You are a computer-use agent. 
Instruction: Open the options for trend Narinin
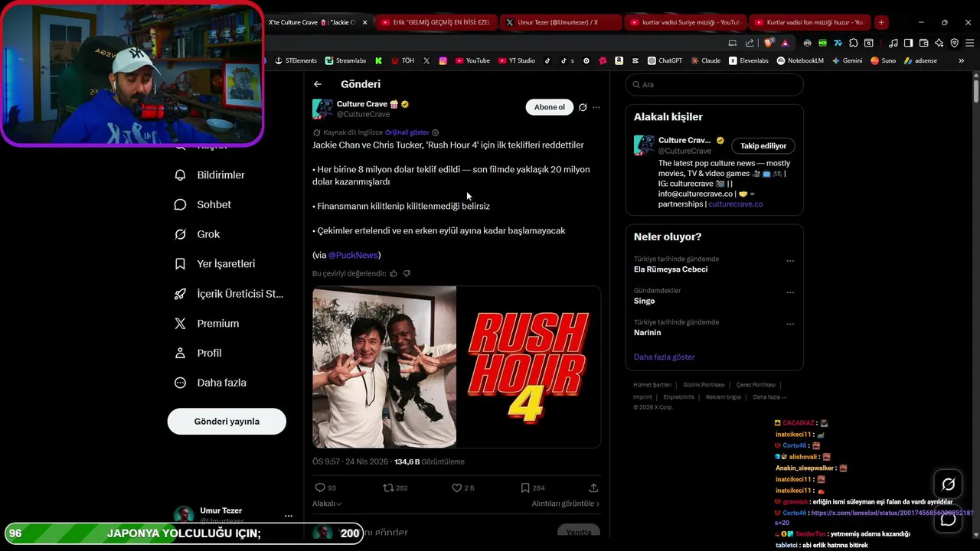click(x=790, y=324)
